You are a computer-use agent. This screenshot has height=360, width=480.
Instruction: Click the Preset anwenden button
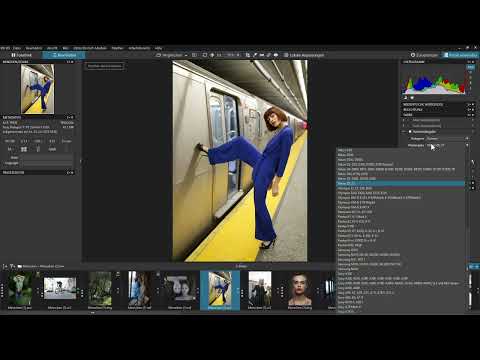click(x=461, y=55)
